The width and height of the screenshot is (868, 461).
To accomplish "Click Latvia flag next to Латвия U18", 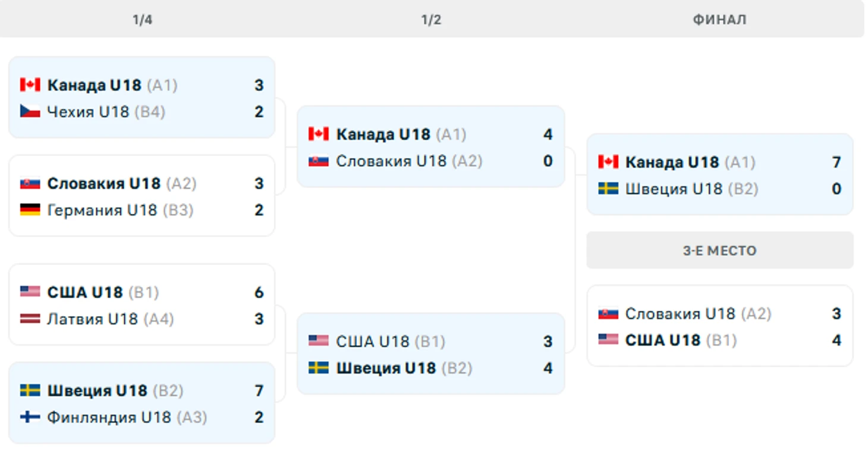I will pos(30,318).
